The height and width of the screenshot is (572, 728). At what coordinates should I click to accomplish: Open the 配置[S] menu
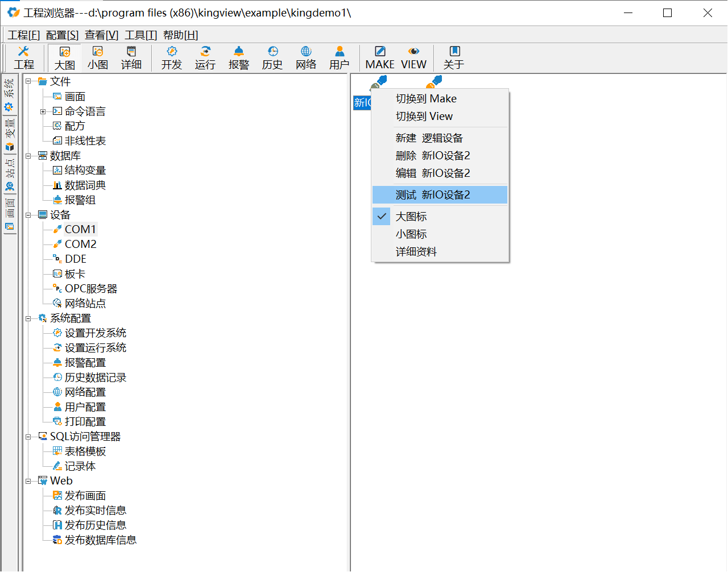(63, 35)
